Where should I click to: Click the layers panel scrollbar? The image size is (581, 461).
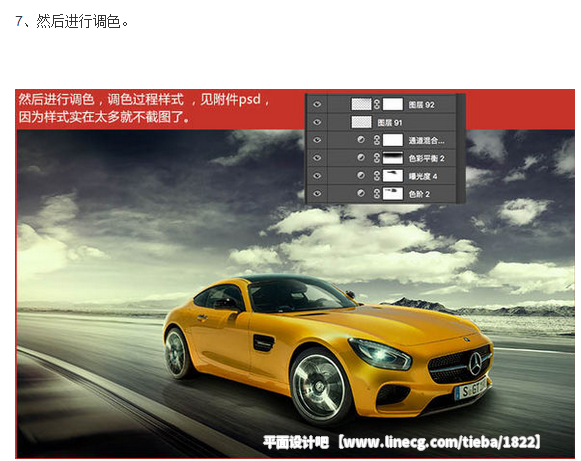click(461, 148)
